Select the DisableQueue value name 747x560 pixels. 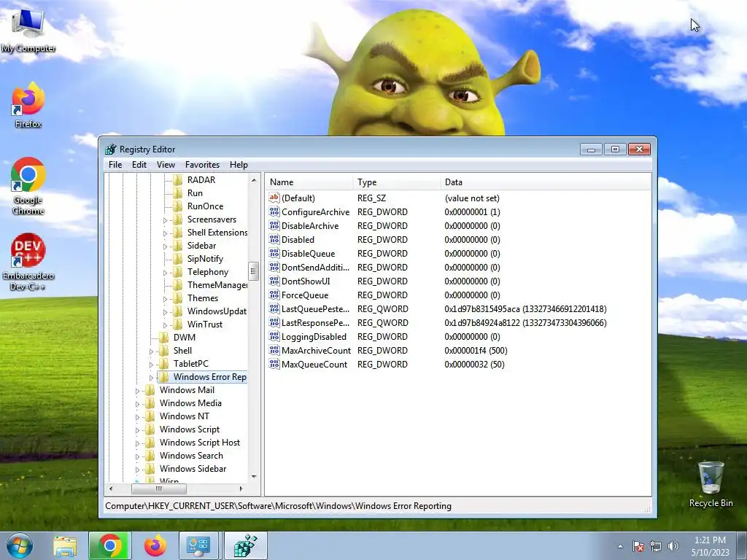pyautogui.click(x=309, y=254)
